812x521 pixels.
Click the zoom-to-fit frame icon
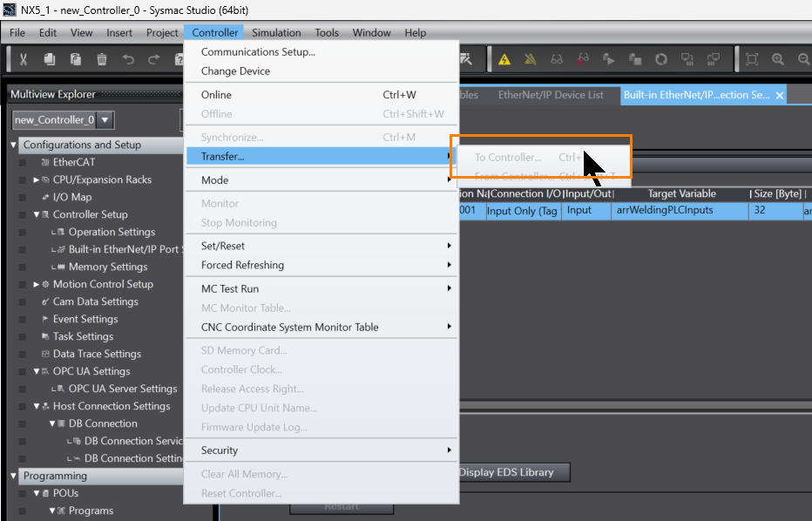pos(752,60)
